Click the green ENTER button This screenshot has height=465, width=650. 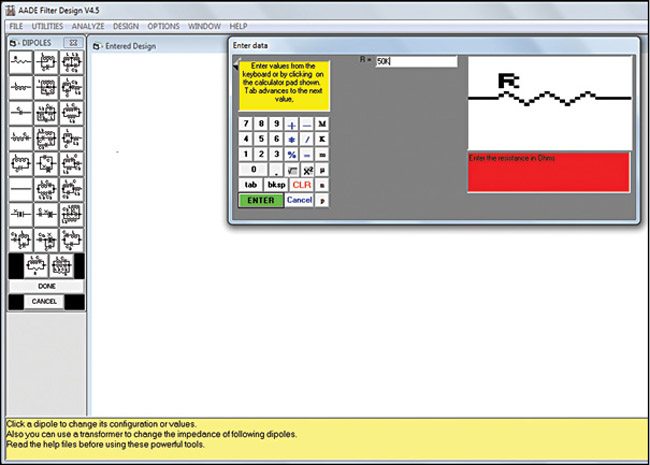pos(260,200)
